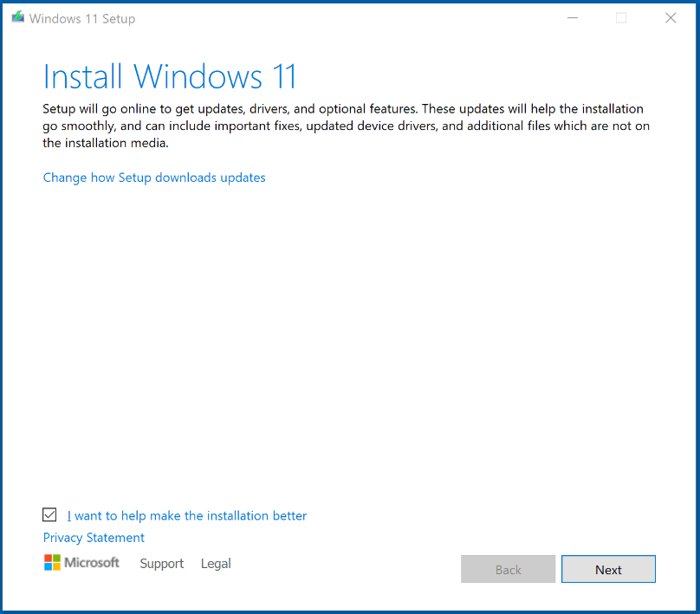Uncheck the help make installation better checkbox
Viewport: 700px width, 614px height.
[x=49, y=514]
